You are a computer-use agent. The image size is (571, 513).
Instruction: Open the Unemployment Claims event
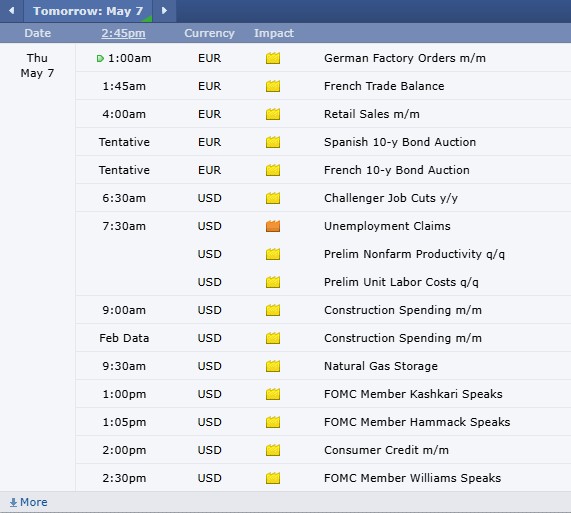tap(387, 226)
